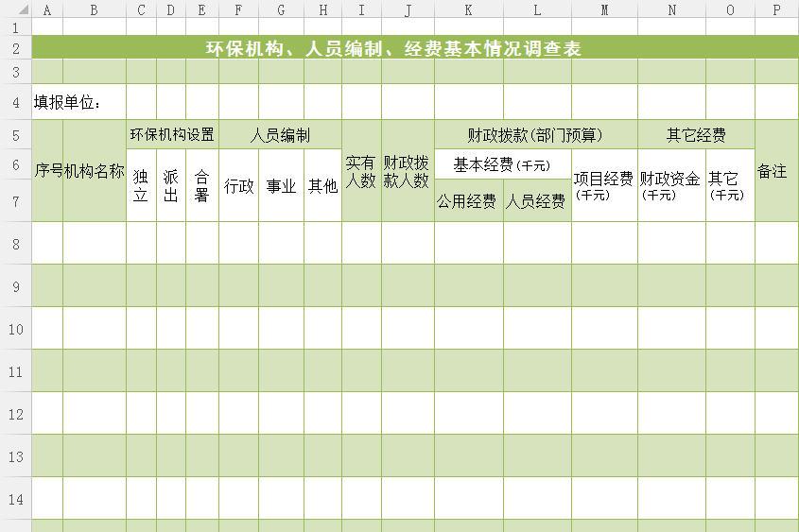Select column A header

47,9
